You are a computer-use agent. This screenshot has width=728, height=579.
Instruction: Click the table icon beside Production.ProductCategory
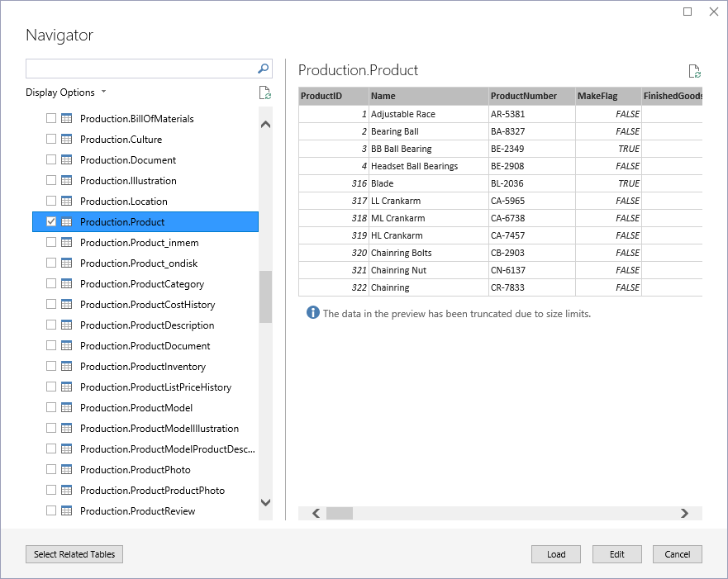point(64,283)
